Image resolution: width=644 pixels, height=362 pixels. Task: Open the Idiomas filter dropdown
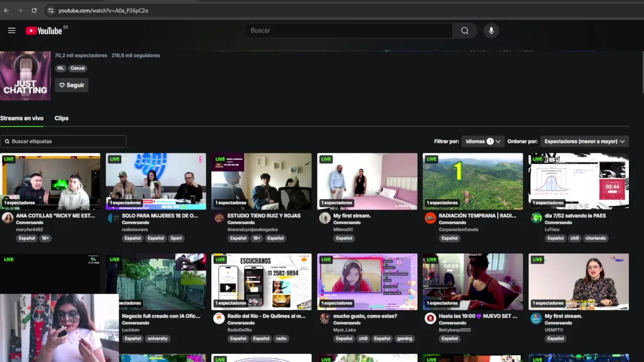click(x=482, y=141)
